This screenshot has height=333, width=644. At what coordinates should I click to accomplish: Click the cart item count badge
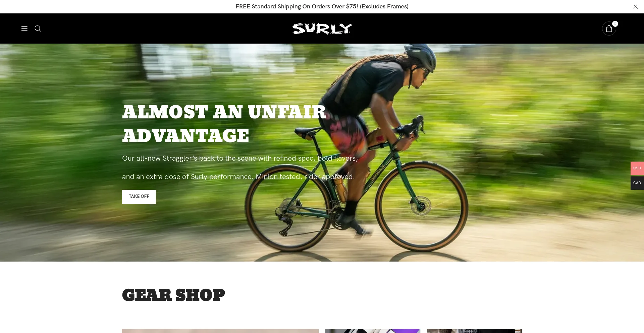(615, 24)
